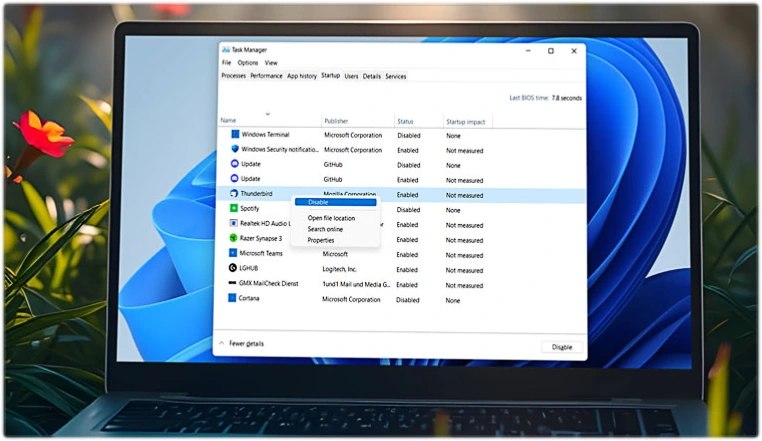Close the Task Manager window
The height and width of the screenshot is (441, 762).
coord(574,51)
